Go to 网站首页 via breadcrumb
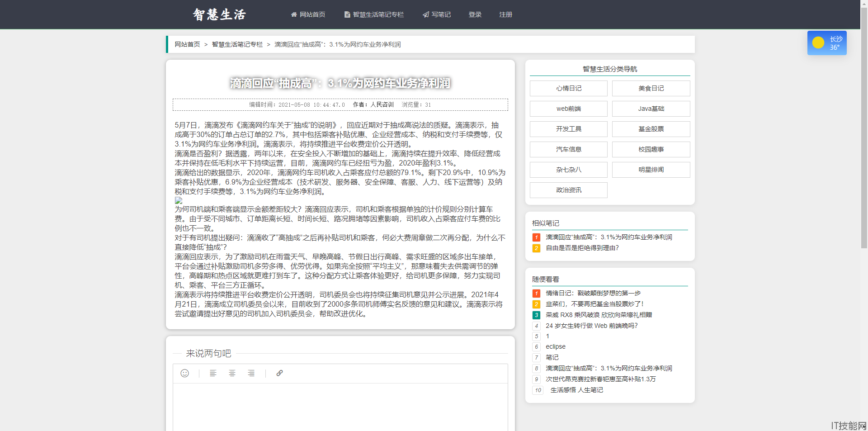Viewport: 868px width, 431px height. pyautogui.click(x=188, y=44)
